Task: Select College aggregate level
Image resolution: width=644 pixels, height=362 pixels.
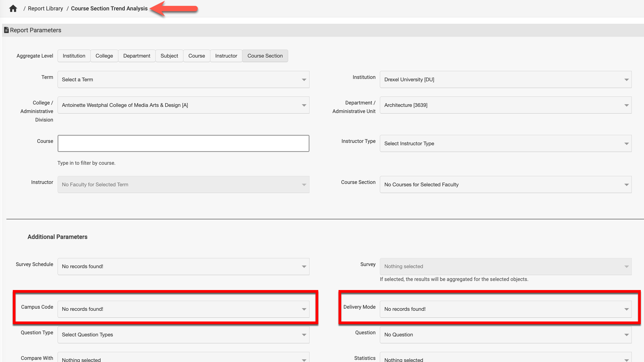Action: (x=104, y=56)
